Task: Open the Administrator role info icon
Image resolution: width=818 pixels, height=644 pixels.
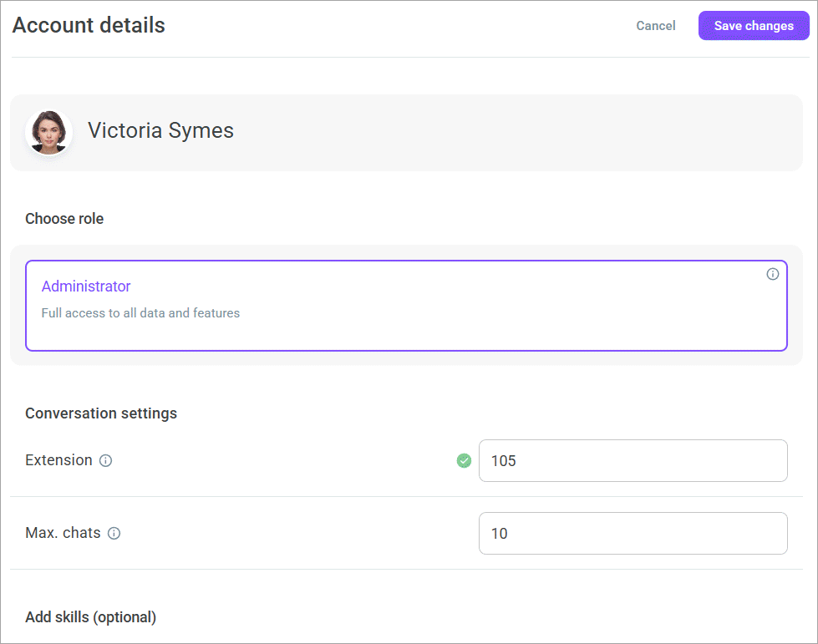Action: click(x=772, y=274)
